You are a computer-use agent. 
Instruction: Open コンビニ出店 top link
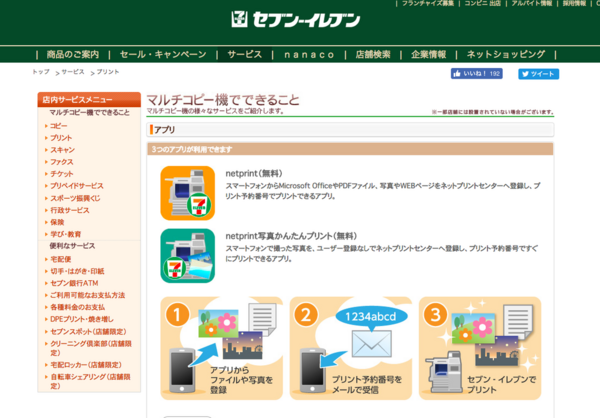[x=482, y=3]
